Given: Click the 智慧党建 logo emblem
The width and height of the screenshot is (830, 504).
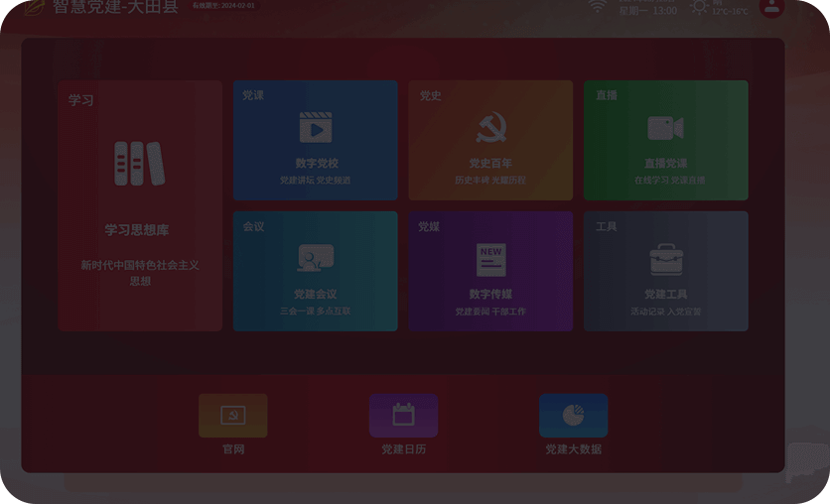Looking at the screenshot, I should coord(35,6).
